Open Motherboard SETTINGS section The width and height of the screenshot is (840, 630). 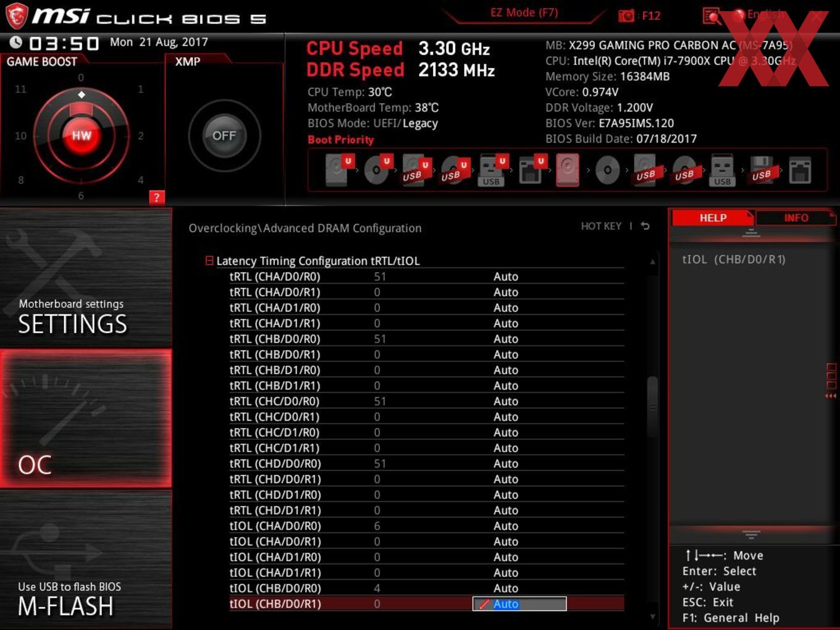pos(86,278)
